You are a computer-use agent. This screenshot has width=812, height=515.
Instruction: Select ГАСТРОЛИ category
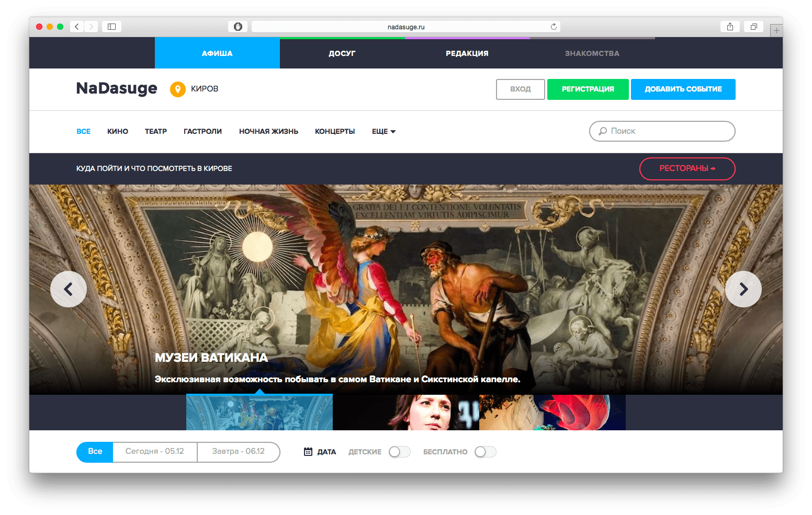[202, 132]
